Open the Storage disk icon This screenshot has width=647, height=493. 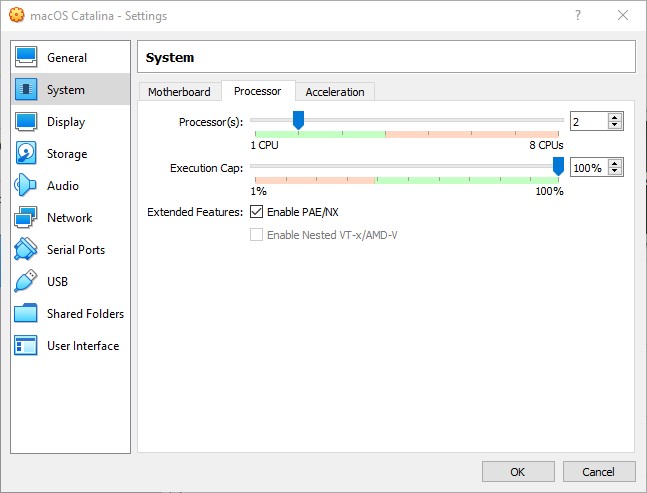tap(26, 153)
